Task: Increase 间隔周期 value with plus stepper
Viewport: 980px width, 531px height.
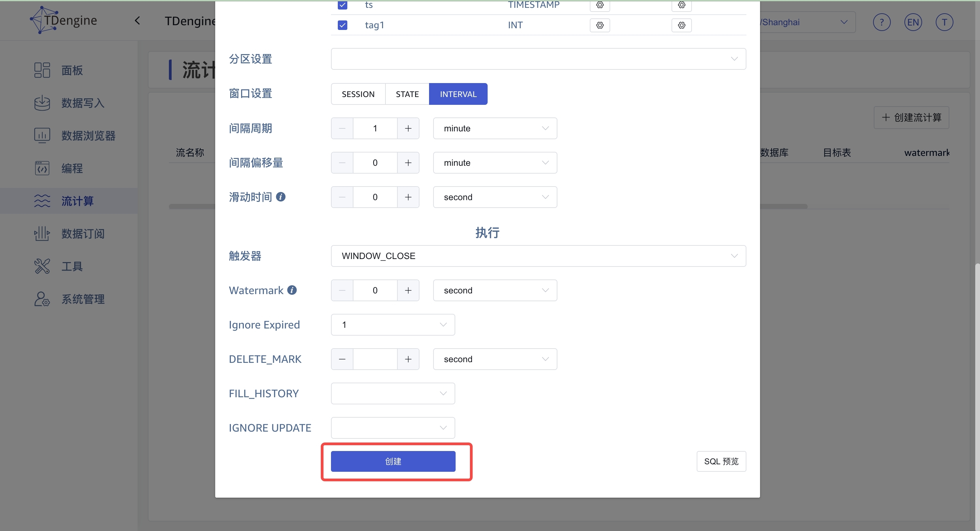Action: [x=408, y=128]
